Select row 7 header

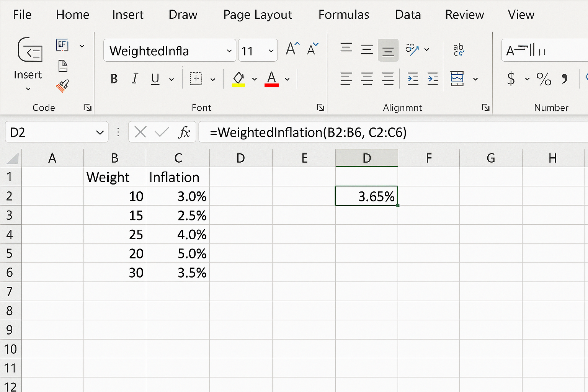[x=11, y=292]
